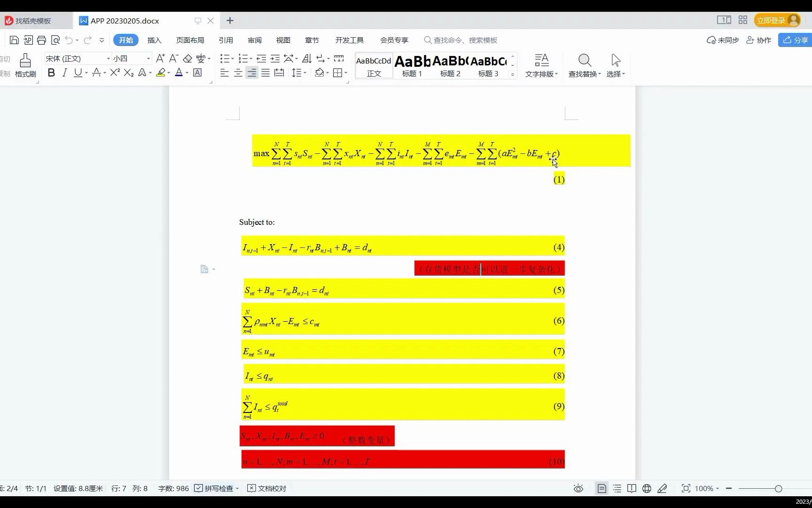812x508 pixels.
Task: Apply Heading 1 style
Action: pyautogui.click(x=412, y=65)
